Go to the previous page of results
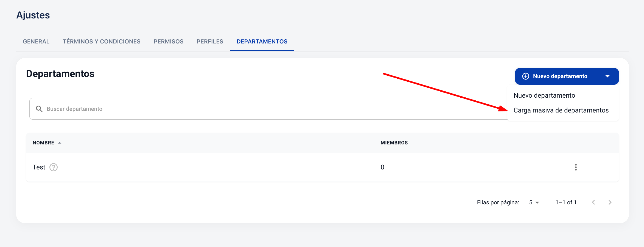 (x=593, y=202)
